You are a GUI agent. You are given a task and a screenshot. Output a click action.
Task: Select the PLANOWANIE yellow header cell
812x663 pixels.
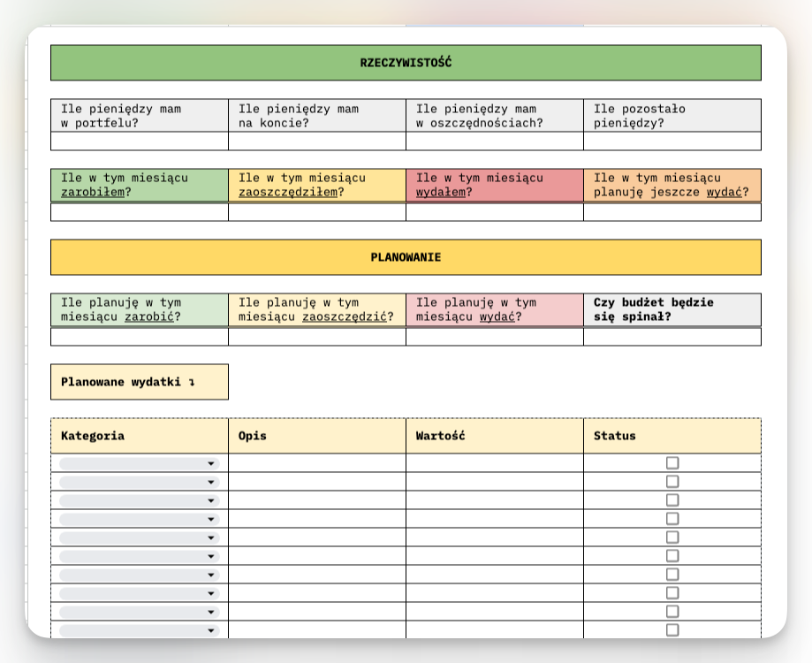(406, 257)
